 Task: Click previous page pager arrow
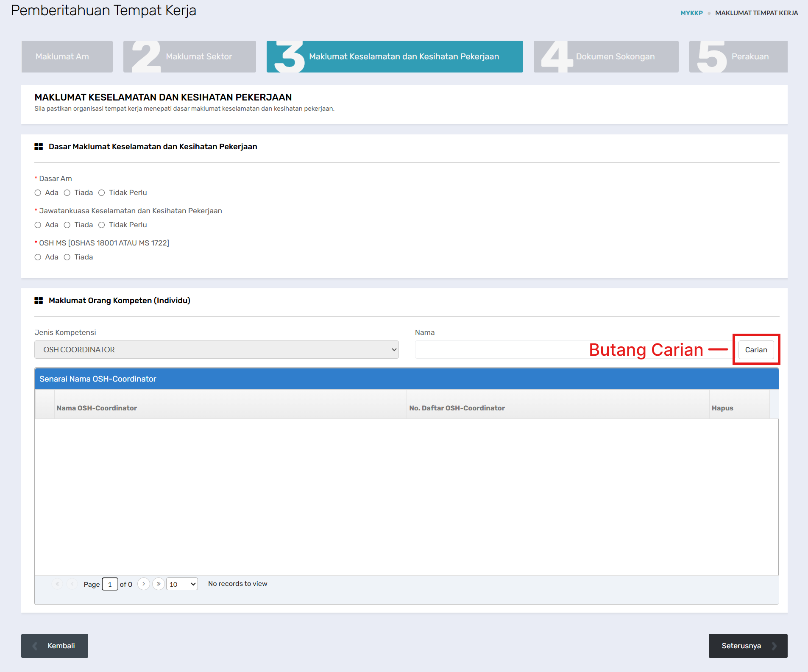[72, 584]
